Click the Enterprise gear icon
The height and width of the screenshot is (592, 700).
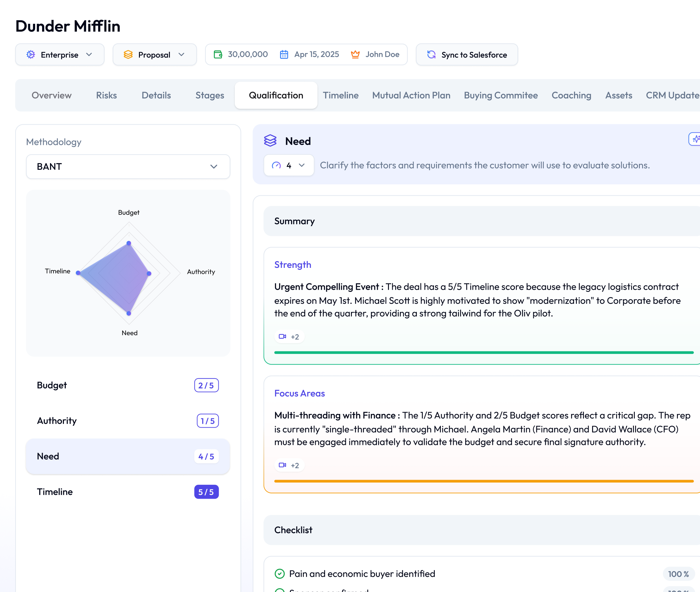coord(31,54)
